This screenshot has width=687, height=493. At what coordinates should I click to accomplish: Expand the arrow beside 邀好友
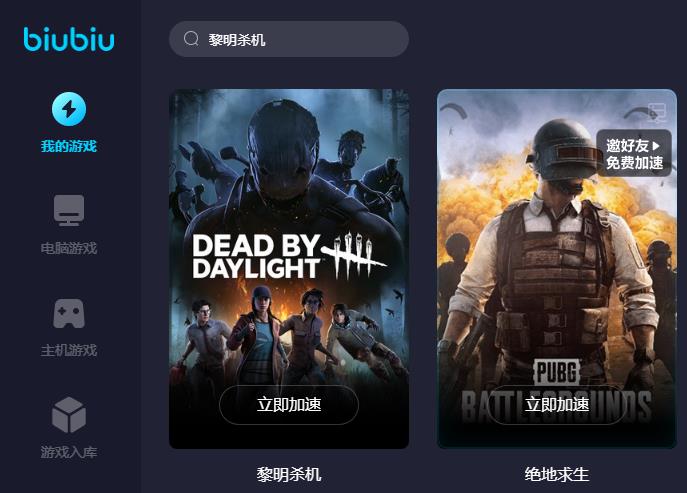(655, 145)
